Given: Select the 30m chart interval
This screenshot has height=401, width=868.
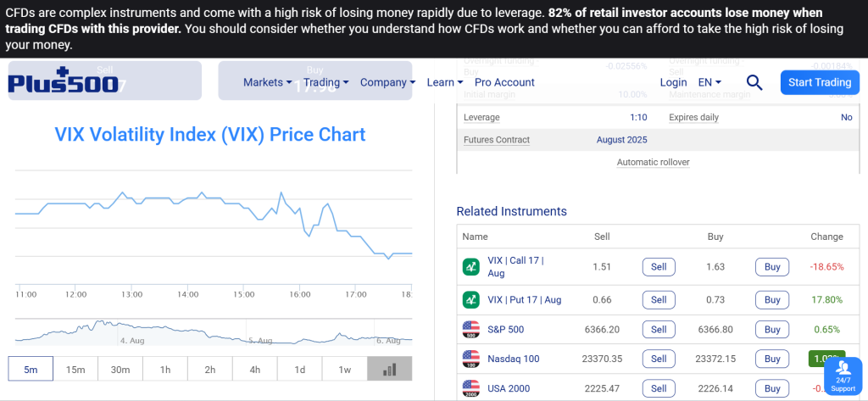Looking at the screenshot, I should pyautogui.click(x=120, y=370).
